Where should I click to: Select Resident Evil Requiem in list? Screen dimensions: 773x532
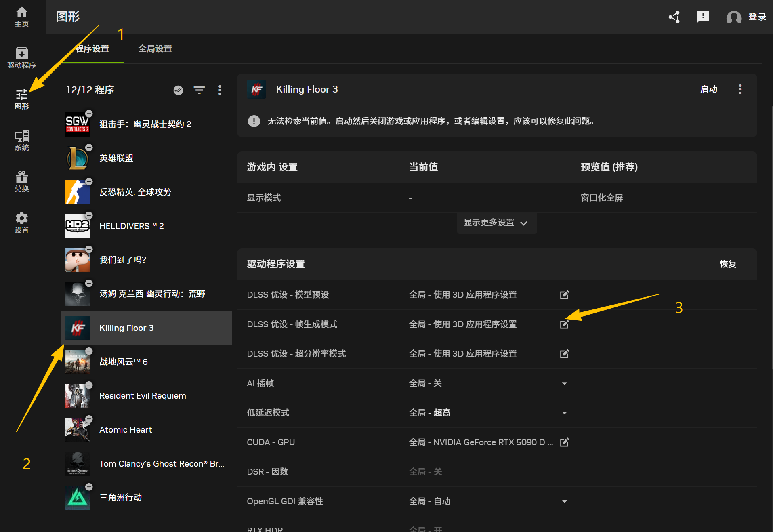pos(146,396)
